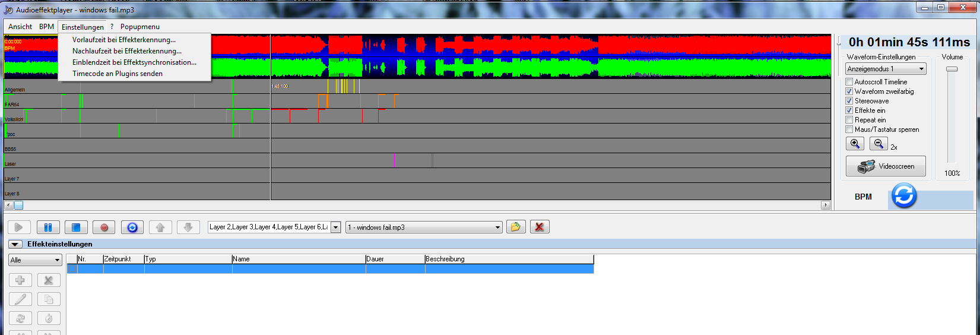Zoom in on the waveform with magnifier plus
980x335 pixels.
pyautogui.click(x=855, y=144)
